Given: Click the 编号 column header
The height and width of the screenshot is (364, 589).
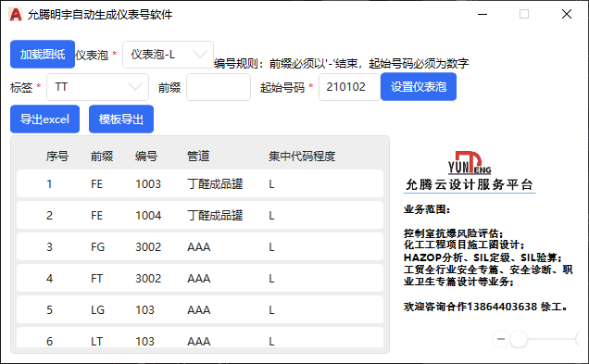Looking at the screenshot, I should pyautogui.click(x=146, y=156).
